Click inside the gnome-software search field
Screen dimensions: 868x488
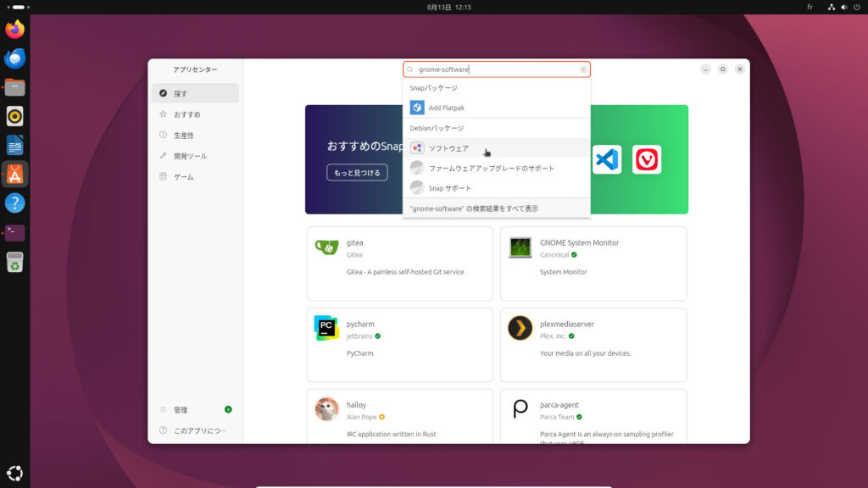pos(497,69)
